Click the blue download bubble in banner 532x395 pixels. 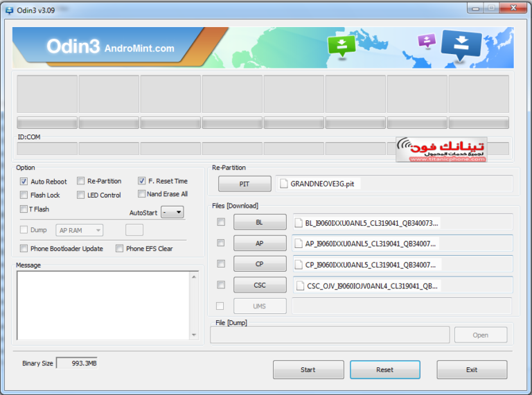click(461, 45)
